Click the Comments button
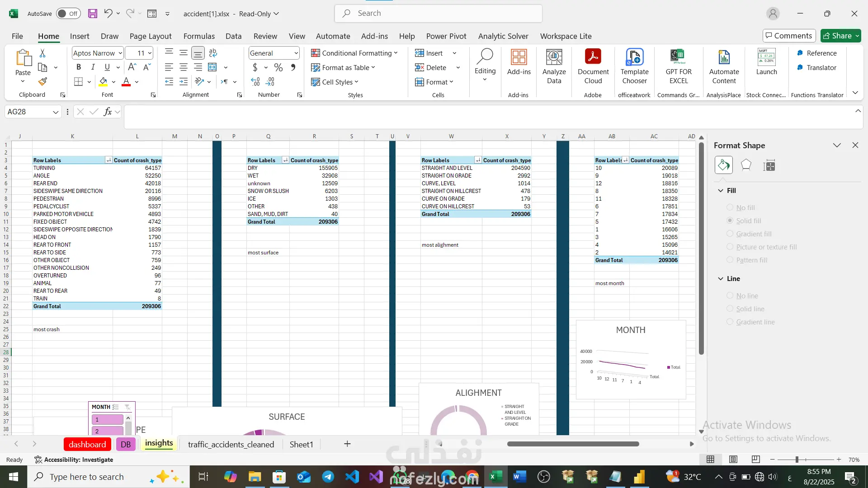868x488 pixels. point(789,36)
